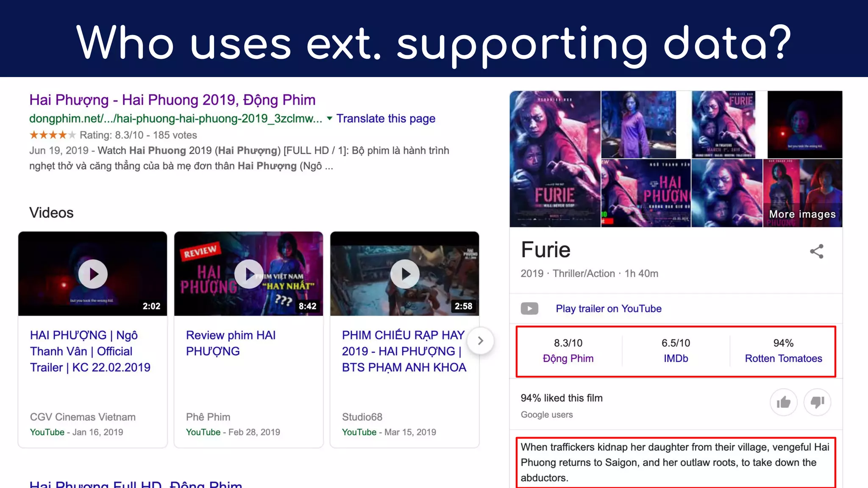868x488 pixels.
Task: Open Hai Phượng Full HD result at bottom
Action: [136, 484]
